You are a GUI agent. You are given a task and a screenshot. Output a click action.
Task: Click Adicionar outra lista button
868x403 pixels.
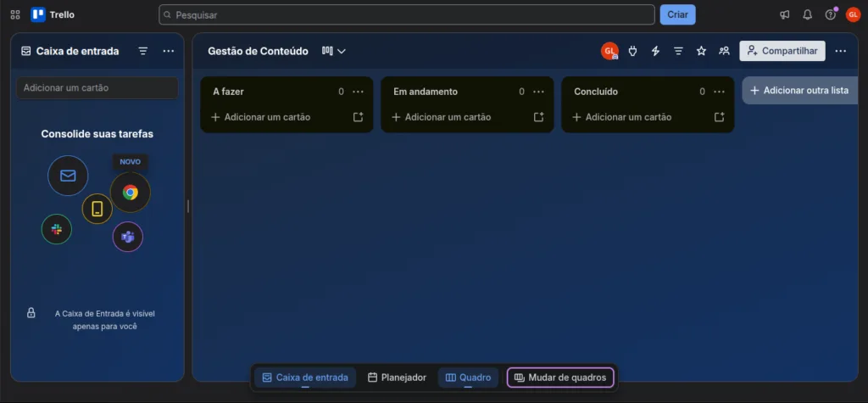click(x=799, y=90)
